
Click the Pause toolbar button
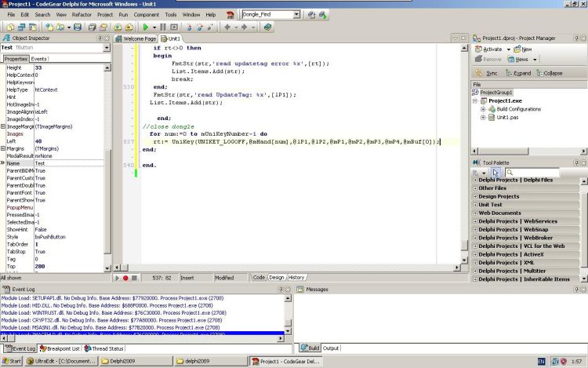click(x=163, y=27)
